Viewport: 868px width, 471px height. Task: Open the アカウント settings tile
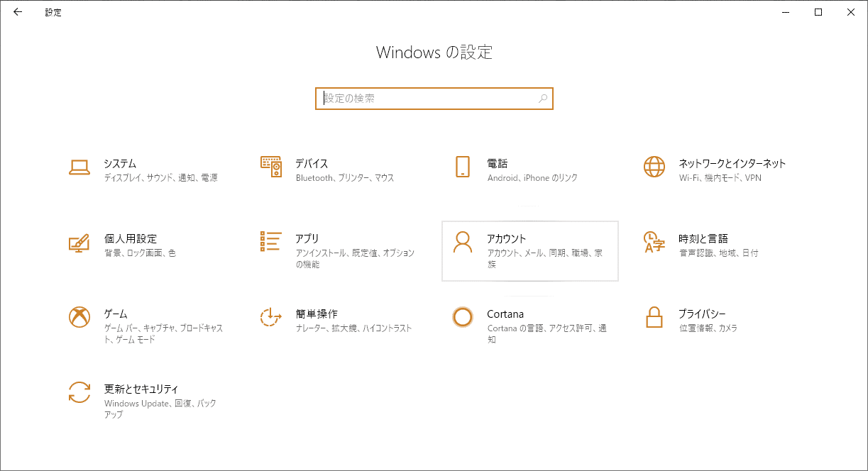(x=529, y=250)
